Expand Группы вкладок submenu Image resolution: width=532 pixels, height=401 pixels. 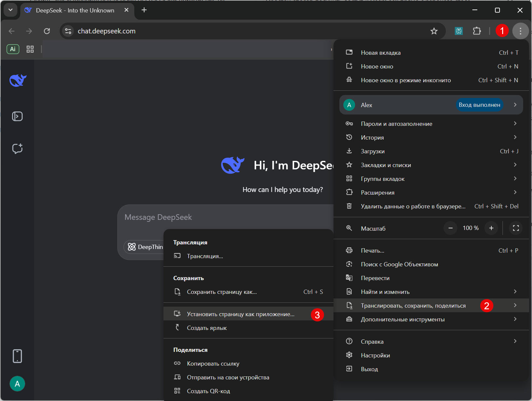tap(431, 179)
